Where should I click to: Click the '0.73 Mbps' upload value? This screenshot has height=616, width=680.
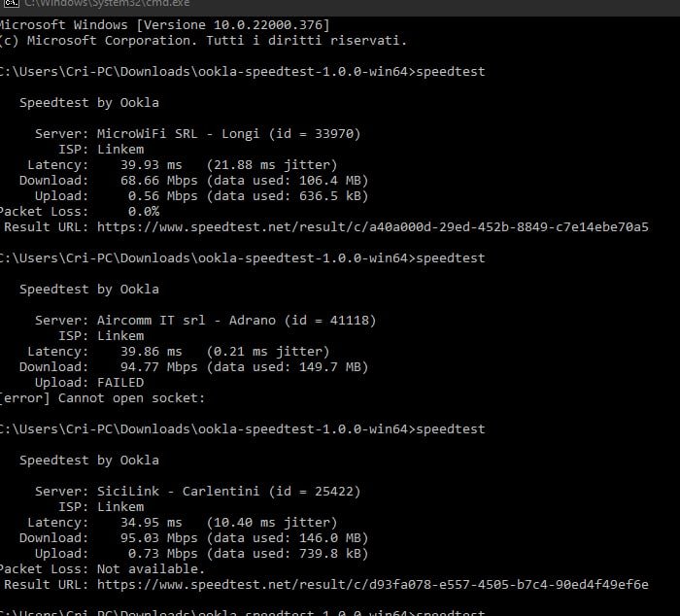click(x=162, y=554)
